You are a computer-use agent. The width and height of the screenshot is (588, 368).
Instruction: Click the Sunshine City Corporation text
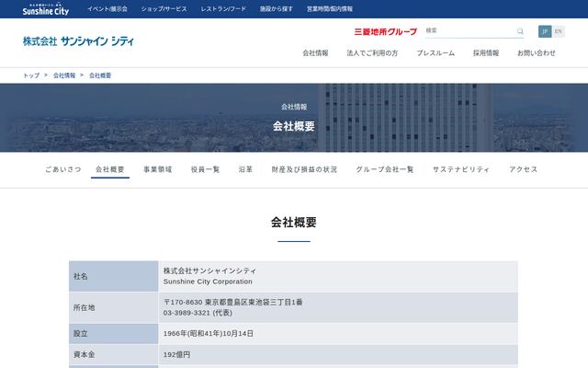[208, 282]
